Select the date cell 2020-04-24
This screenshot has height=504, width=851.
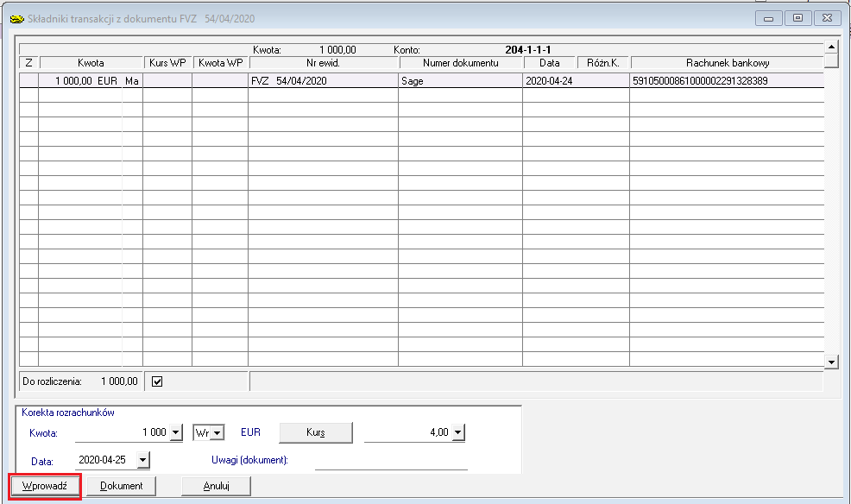point(576,81)
